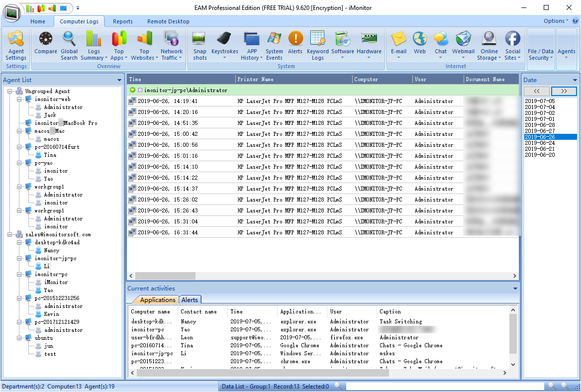Switch to Home ribbon tab

[38, 21]
